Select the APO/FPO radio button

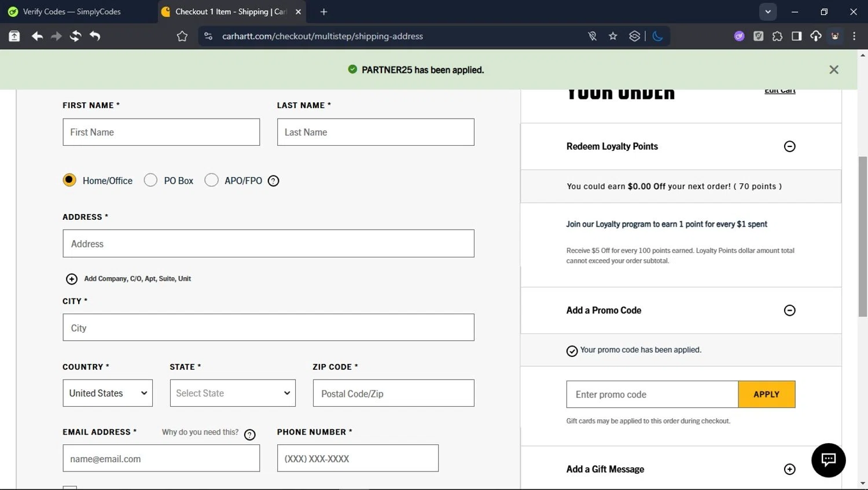(x=211, y=180)
